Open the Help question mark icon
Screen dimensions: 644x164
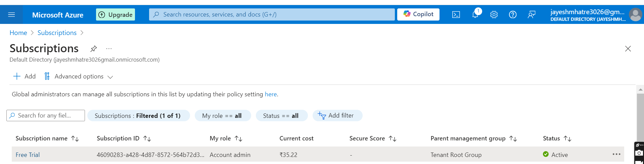pos(513,14)
